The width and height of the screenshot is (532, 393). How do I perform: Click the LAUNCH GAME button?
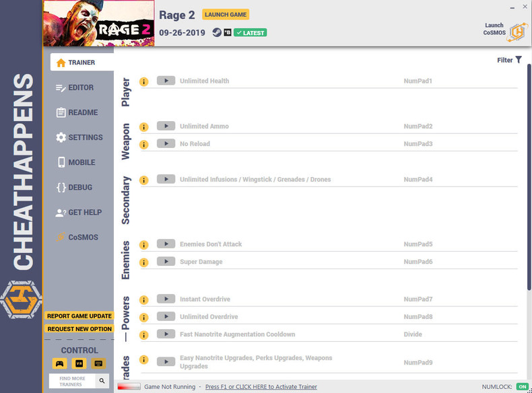point(226,15)
